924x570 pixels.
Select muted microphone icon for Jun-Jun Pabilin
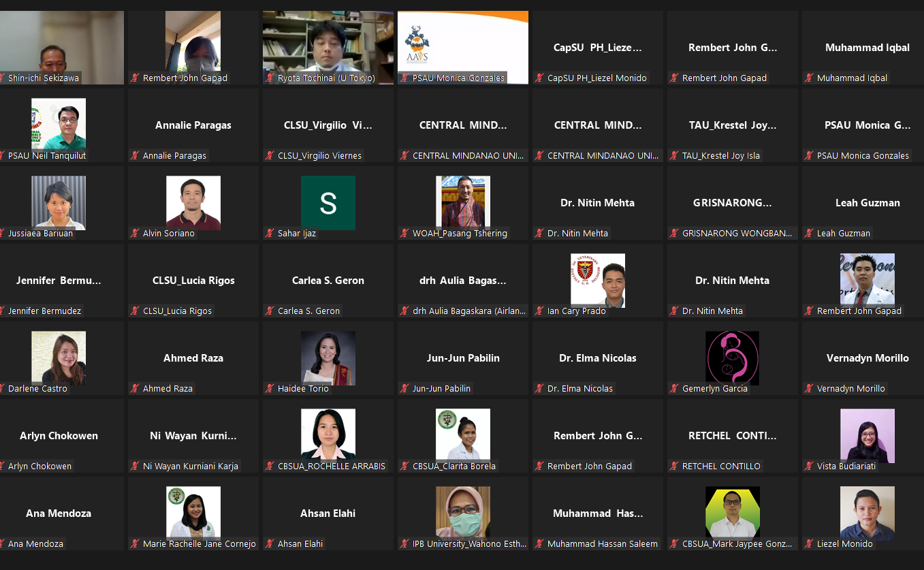pos(405,389)
